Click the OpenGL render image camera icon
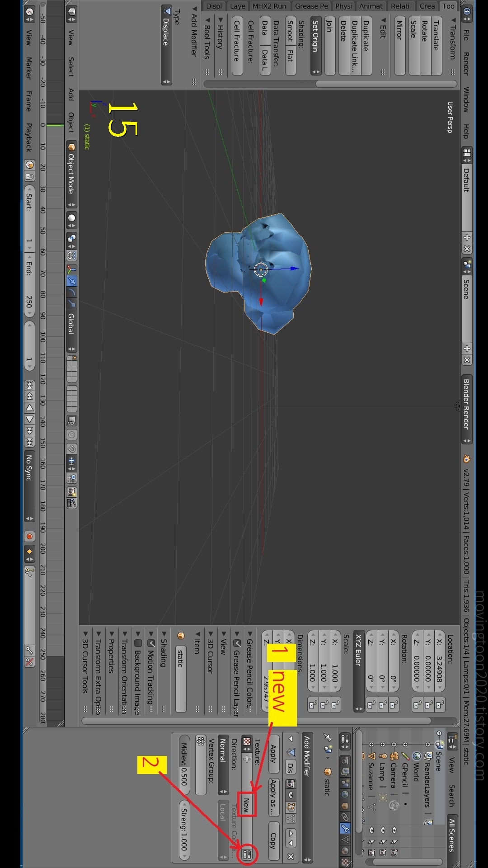This screenshot has width=488, height=868. pyautogui.click(x=71, y=491)
